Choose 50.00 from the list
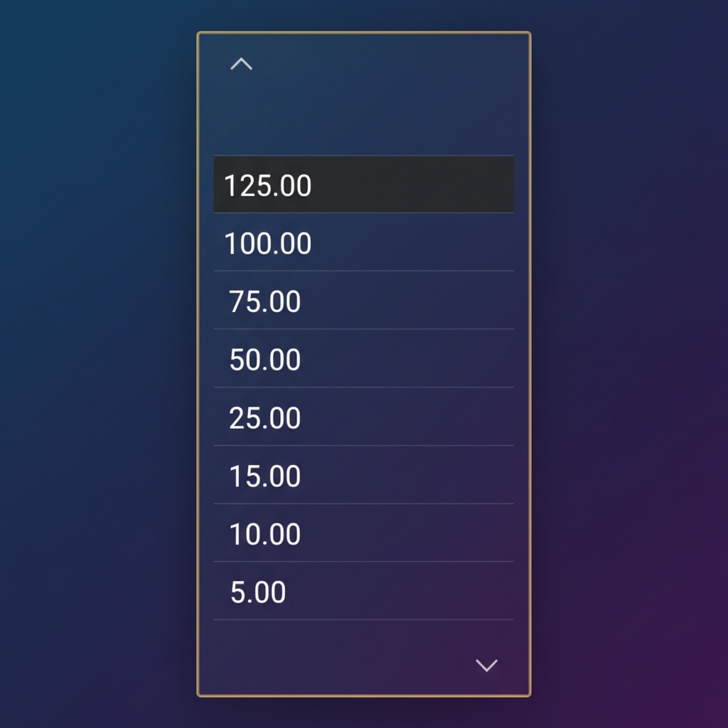This screenshot has height=728, width=728. click(x=363, y=360)
